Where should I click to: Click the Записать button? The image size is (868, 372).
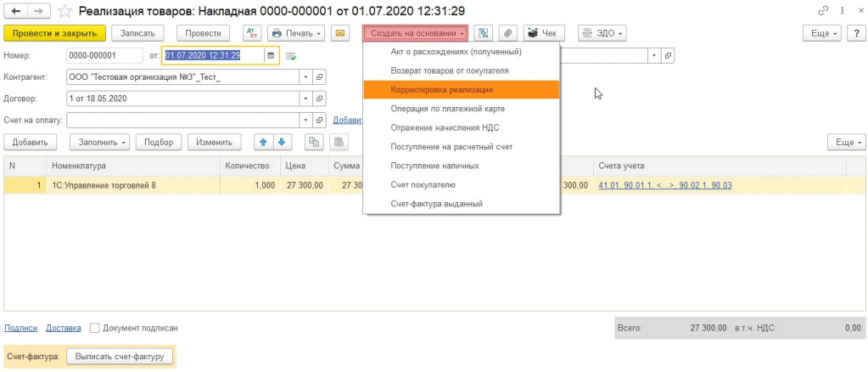tap(137, 33)
